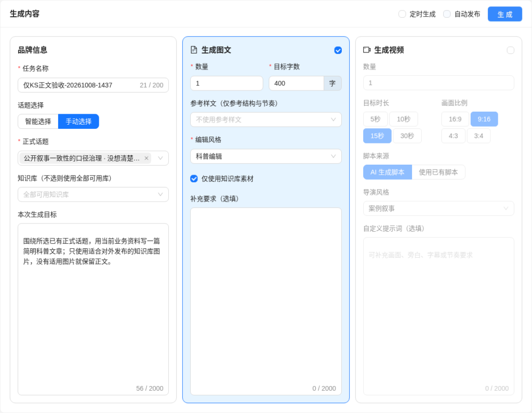Enable the 自动发布 checkbox
Image resolution: width=532 pixels, height=413 pixels.
(447, 14)
